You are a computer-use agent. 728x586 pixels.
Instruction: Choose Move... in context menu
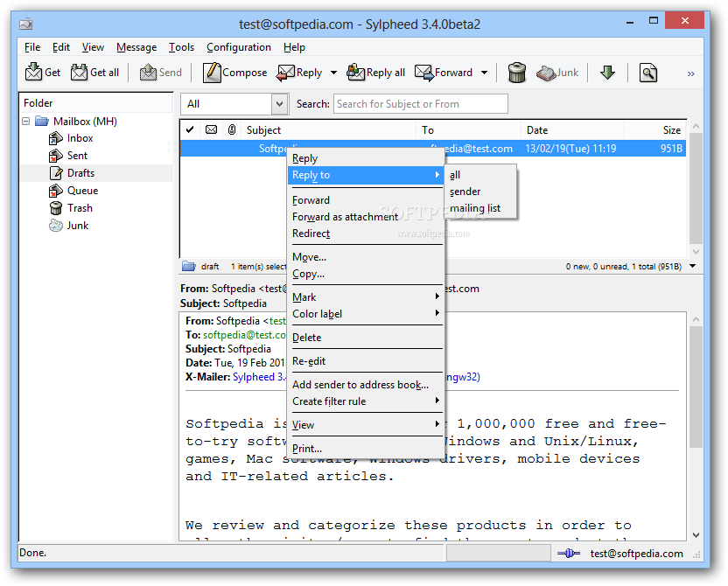pyautogui.click(x=366, y=257)
